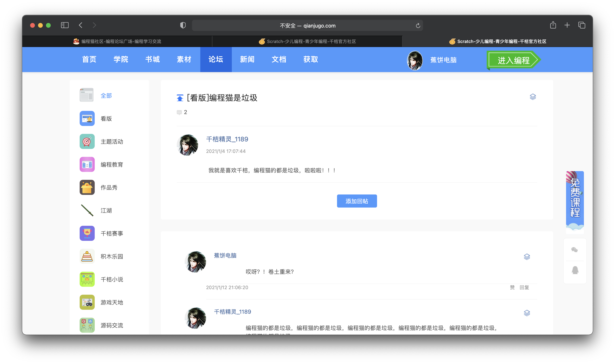Viewport: 615px width, 364px height.
Task: Click the post timestamp 2021/1/4 17:07:44
Action: click(x=226, y=151)
